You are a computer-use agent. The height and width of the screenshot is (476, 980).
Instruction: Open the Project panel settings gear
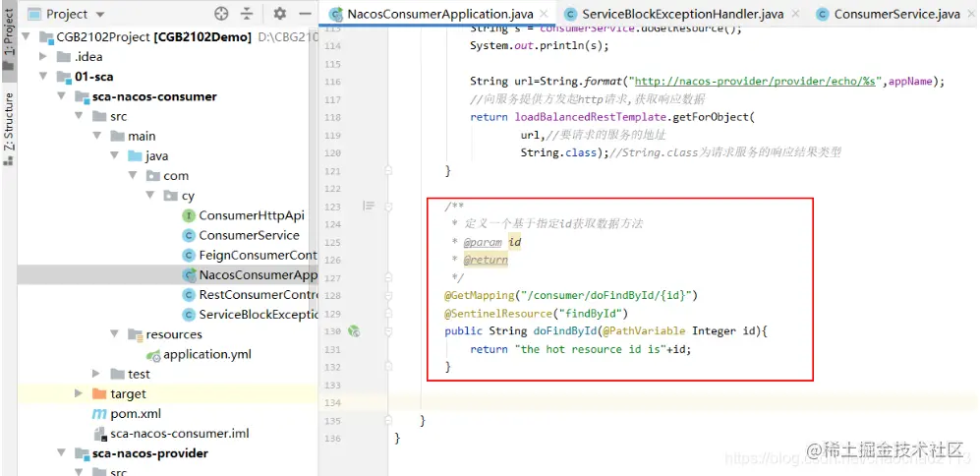pos(279,14)
